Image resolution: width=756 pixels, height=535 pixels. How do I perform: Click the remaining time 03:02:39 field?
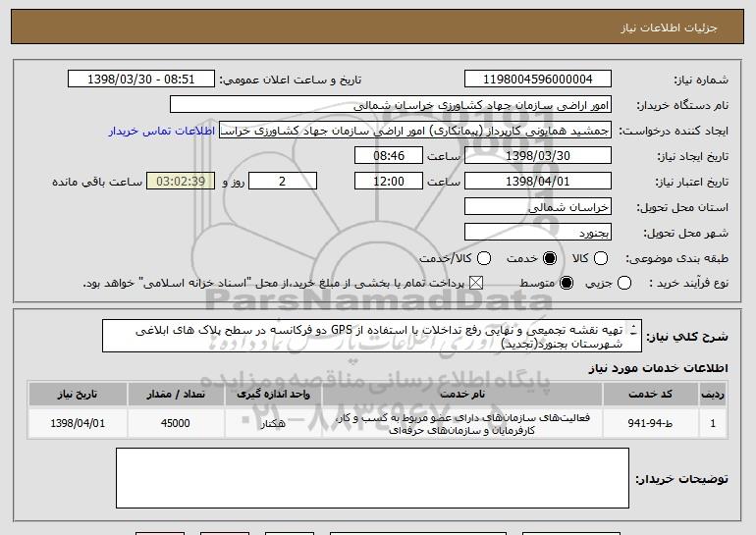click(181, 182)
